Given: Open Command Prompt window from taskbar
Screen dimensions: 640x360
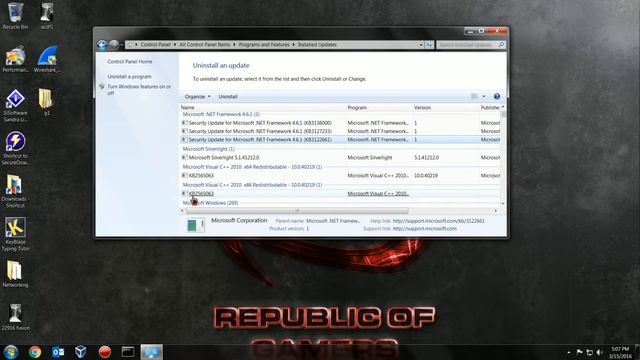Looking at the screenshot, I should coord(128,351).
